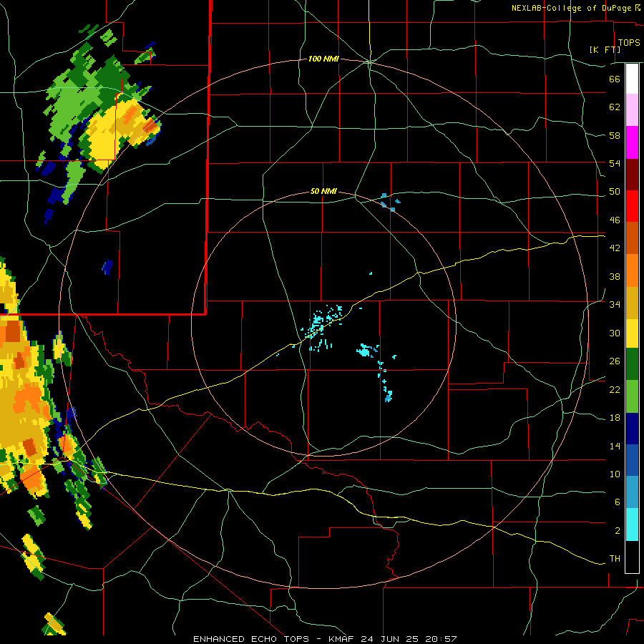
Task: Click the '14' legend value
Action: [x=615, y=447]
